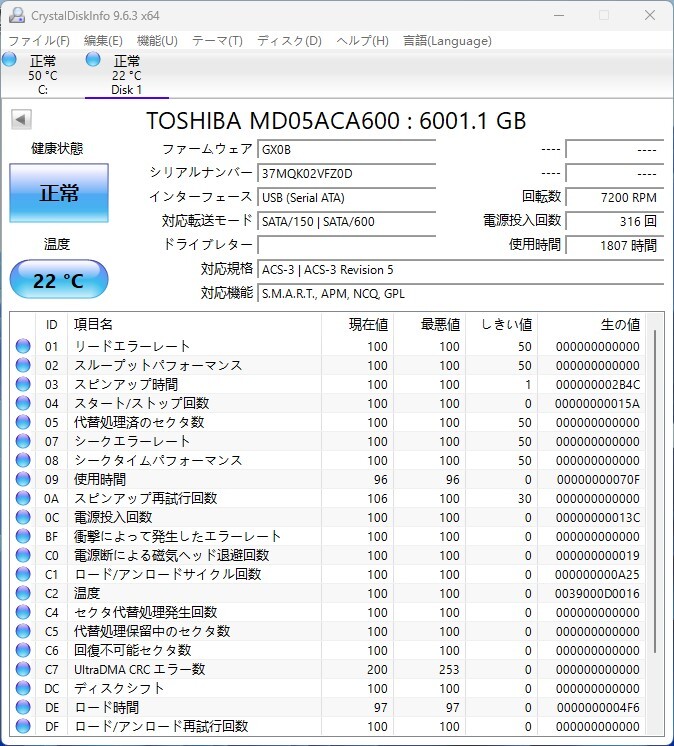Click the 最悪値 column header
Viewport: 674px width, 746px height.
coord(430,324)
